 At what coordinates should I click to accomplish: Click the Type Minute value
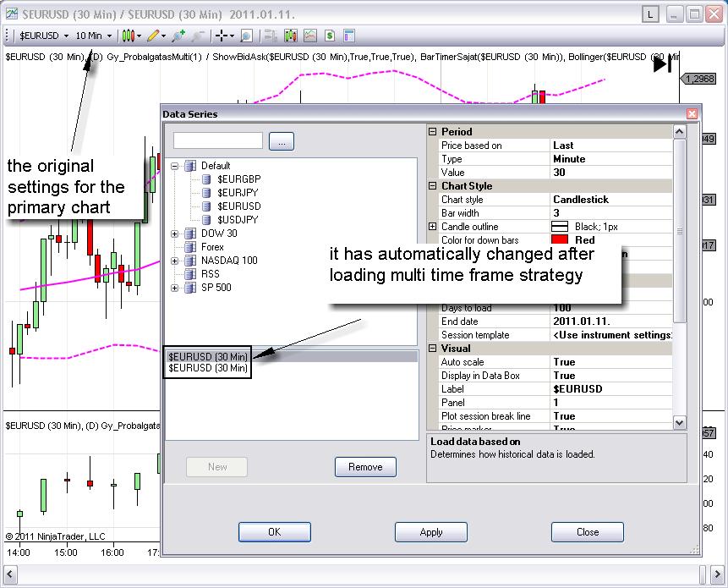(611, 159)
